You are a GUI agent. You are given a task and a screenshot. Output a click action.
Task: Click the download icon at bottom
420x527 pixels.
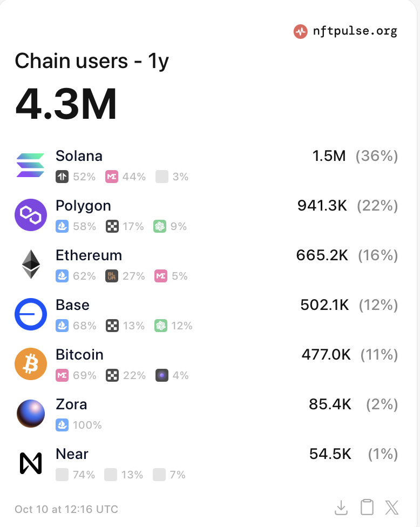click(341, 508)
